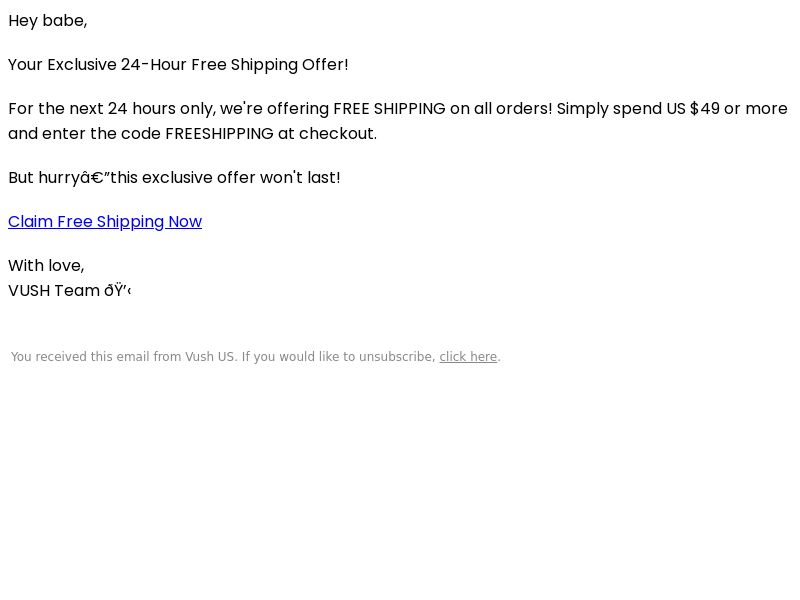Click the 'With love,' sign-off line
This screenshot has width=800, height=600.
coord(46,266)
